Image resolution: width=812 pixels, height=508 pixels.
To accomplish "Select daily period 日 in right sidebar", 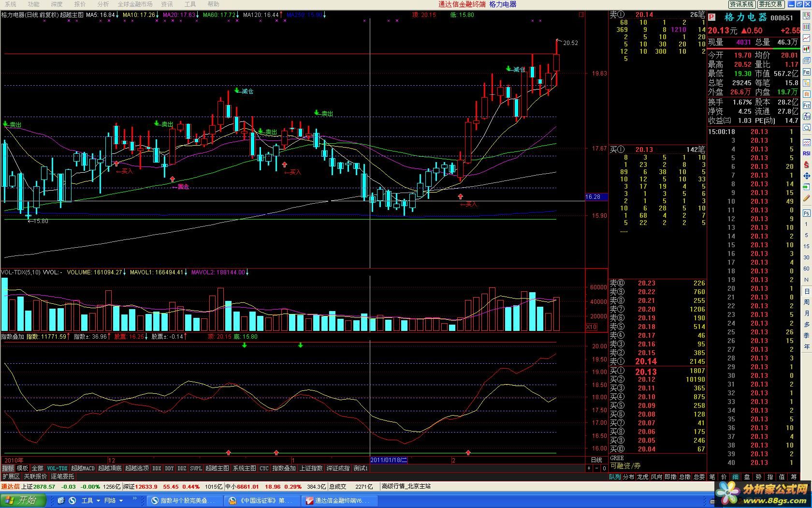I will click(806, 291).
